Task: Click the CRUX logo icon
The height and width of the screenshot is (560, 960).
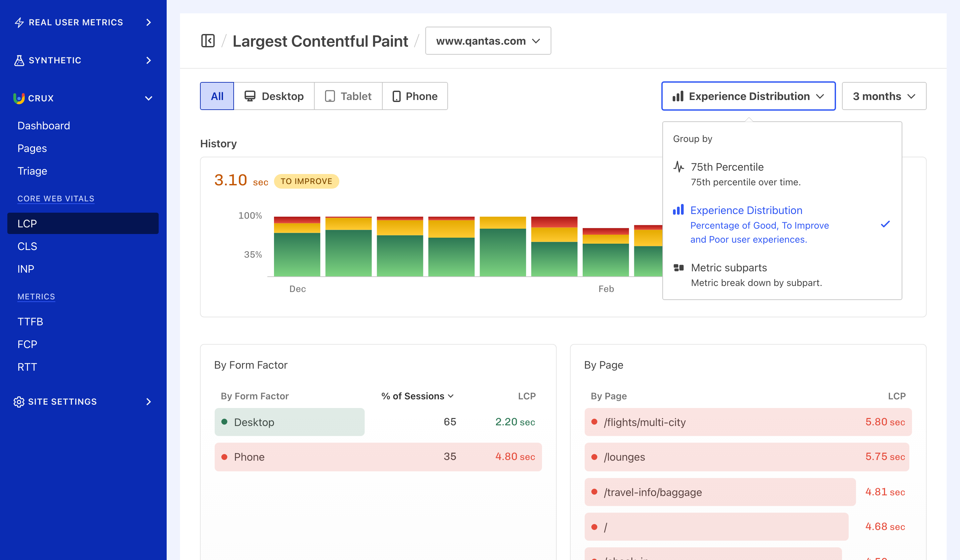Action: 19,98
